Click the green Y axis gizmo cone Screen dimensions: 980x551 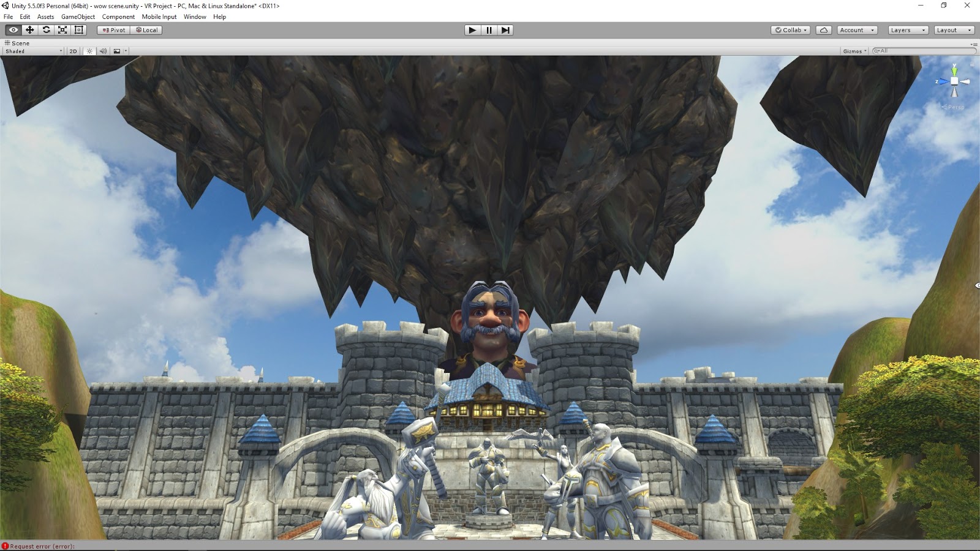click(954, 71)
